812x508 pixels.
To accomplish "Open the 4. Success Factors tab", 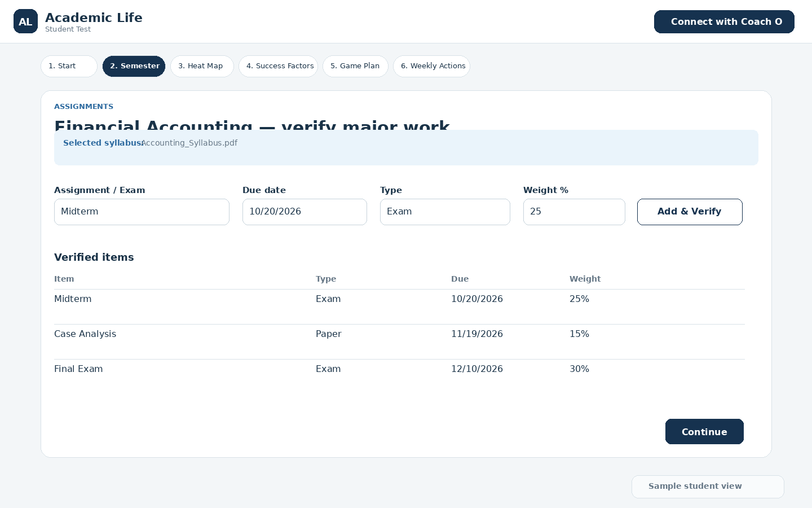I will point(279,66).
